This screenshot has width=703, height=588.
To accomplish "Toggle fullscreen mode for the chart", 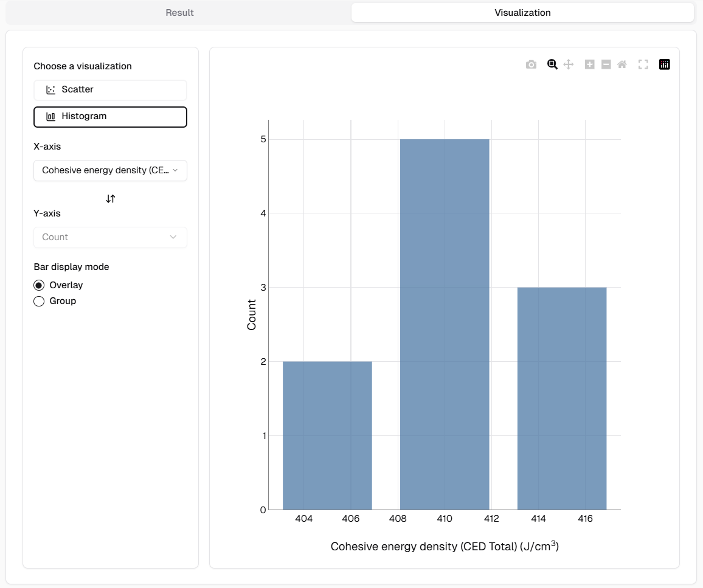I will click(643, 64).
